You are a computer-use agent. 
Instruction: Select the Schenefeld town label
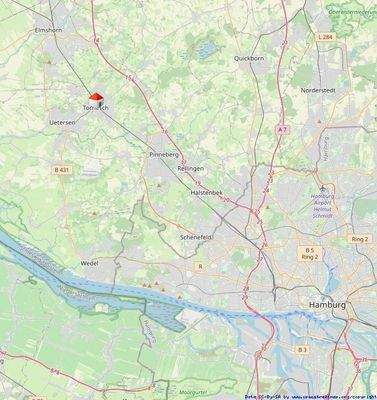pos(196,237)
